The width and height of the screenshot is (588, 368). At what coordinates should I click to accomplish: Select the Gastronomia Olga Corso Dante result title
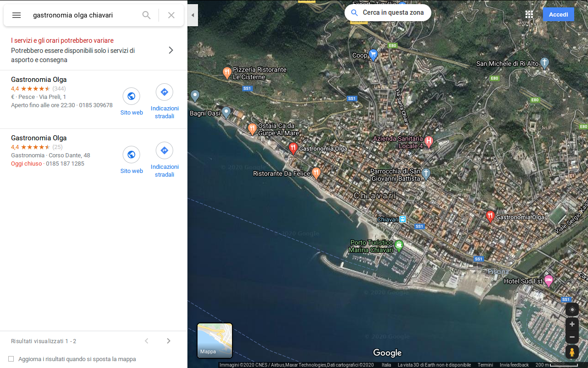pos(39,138)
